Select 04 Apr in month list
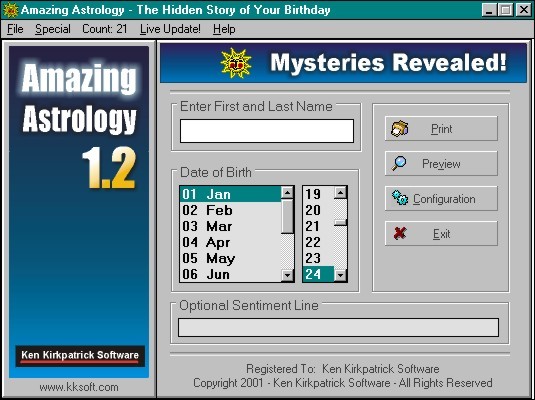 point(230,242)
